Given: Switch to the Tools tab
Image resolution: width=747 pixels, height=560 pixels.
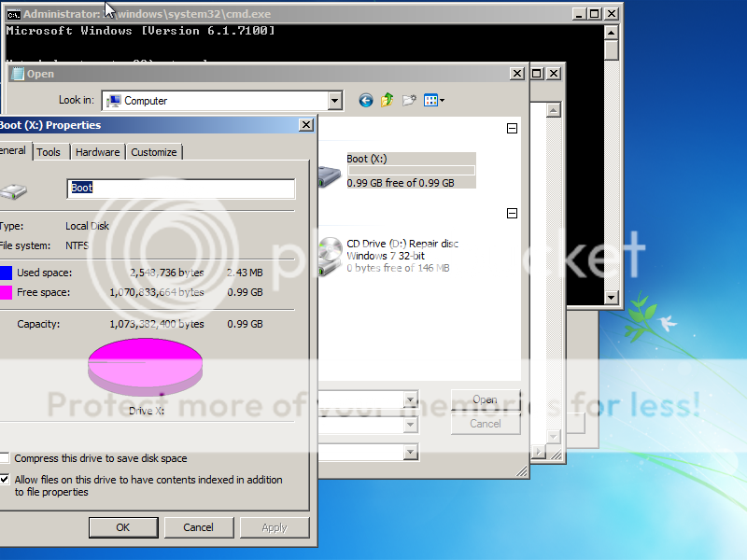Looking at the screenshot, I should [49, 152].
